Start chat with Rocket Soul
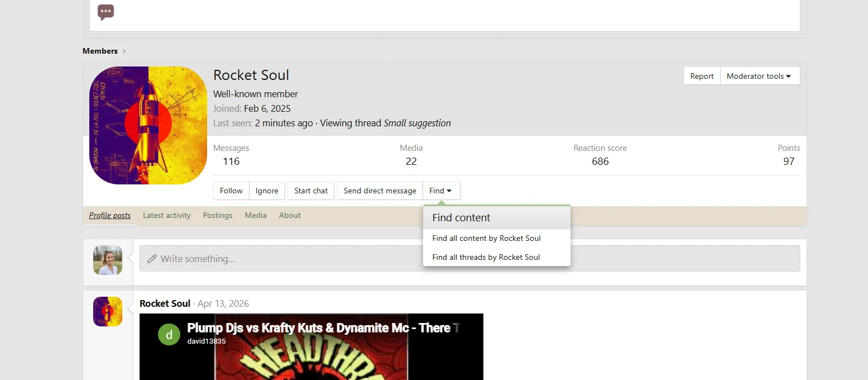 [311, 191]
